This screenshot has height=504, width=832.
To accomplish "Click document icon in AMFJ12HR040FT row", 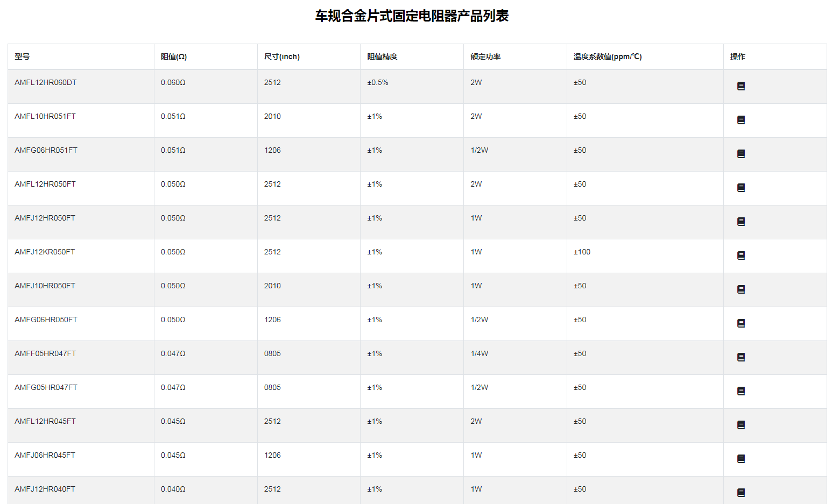I will pos(741,493).
